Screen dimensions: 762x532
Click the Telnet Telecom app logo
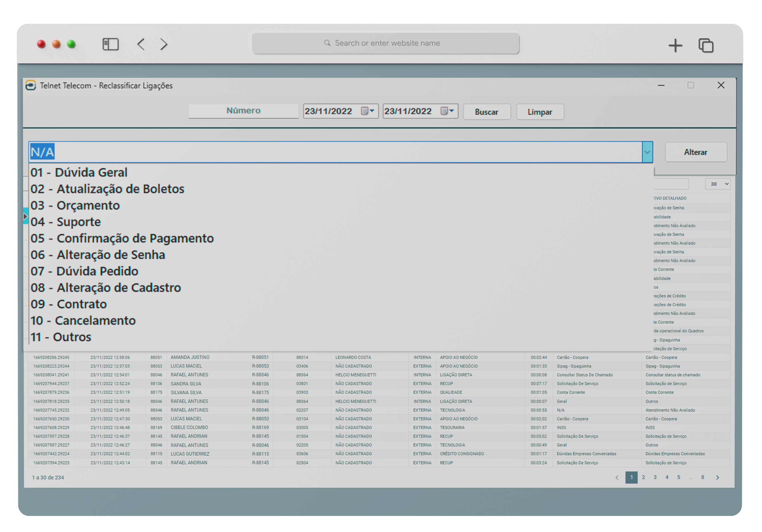pos(31,85)
